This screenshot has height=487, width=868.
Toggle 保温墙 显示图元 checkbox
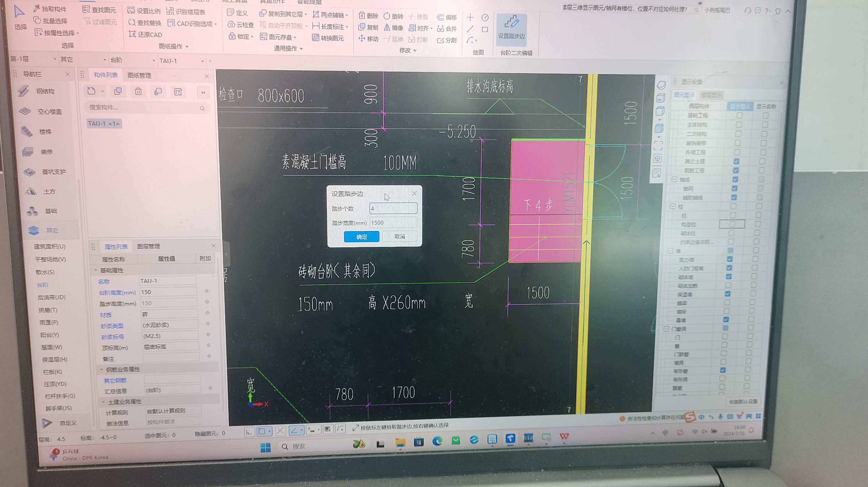click(x=728, y=294)
